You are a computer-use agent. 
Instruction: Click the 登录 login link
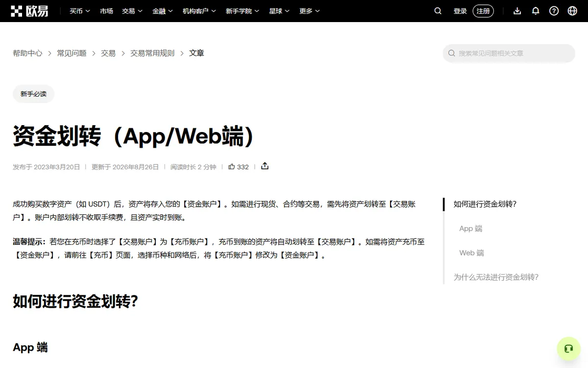[460, 11]
